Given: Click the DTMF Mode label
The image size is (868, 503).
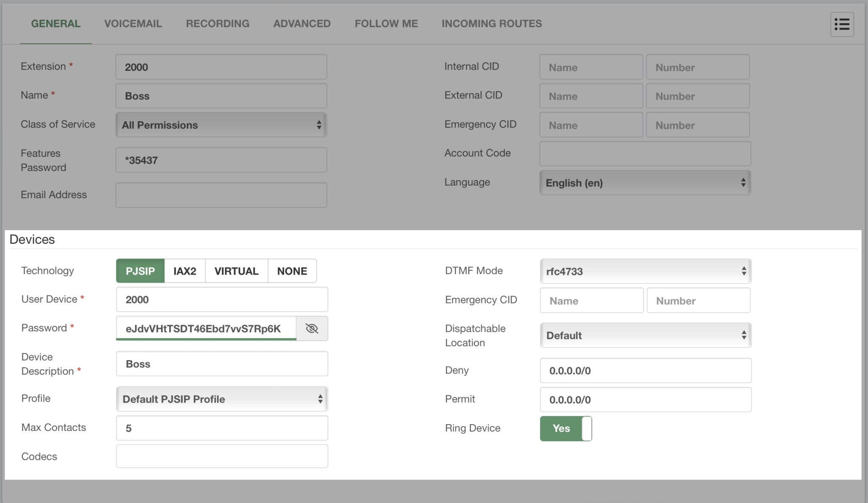Looking at the screenshot, I should pos(474,270).
